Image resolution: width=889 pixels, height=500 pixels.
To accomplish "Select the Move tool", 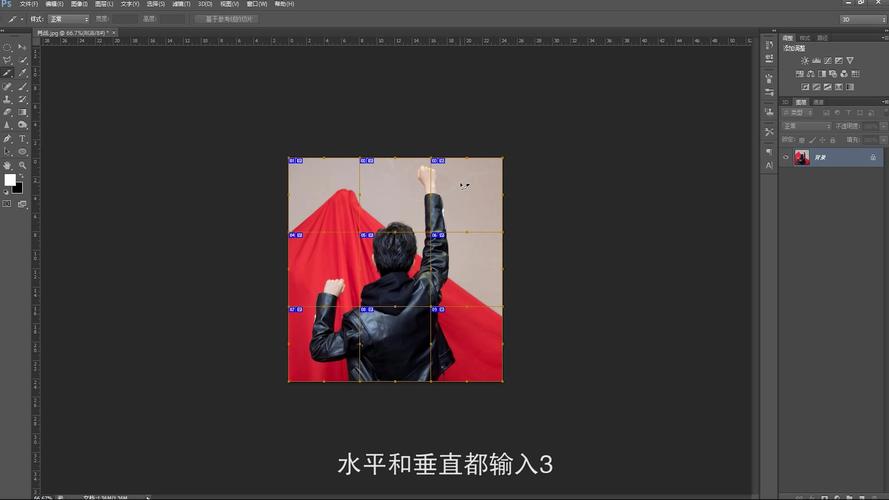I will pyautogui.click(x=22, y=47).
